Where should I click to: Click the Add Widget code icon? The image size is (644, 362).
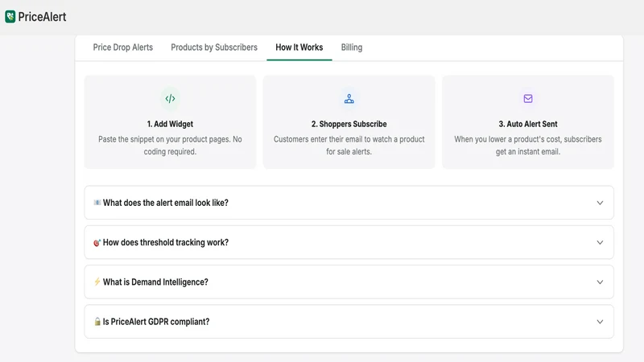(170, 98)
